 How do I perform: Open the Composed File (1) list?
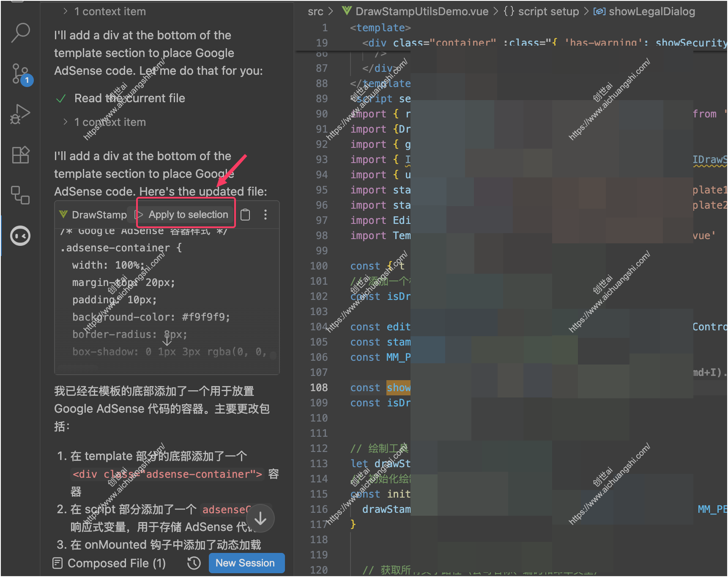(109, 563)
